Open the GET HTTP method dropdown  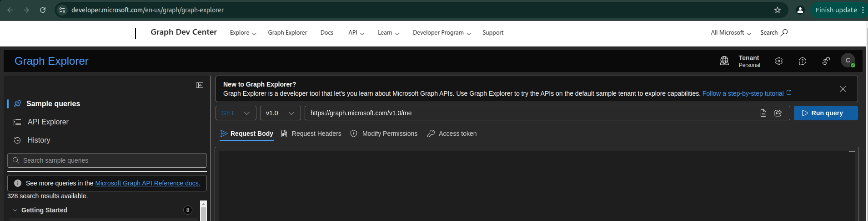[x=236, y=113]
